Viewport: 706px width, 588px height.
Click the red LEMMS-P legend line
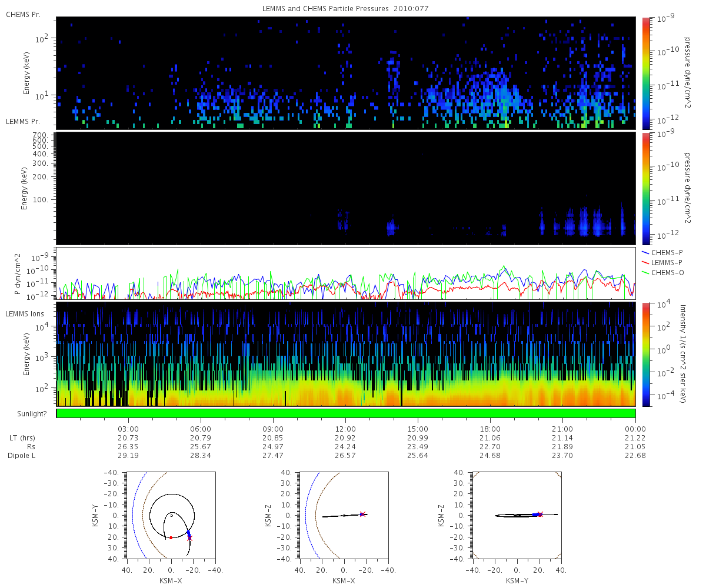pyautogui.click(x=645, y=260)
